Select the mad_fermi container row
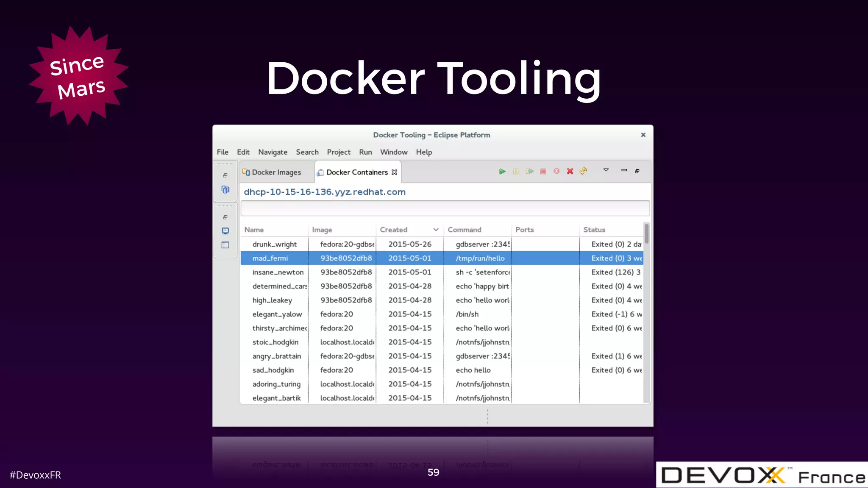The width and height of the screenshot is (868, 488). (x=442, y=258)
